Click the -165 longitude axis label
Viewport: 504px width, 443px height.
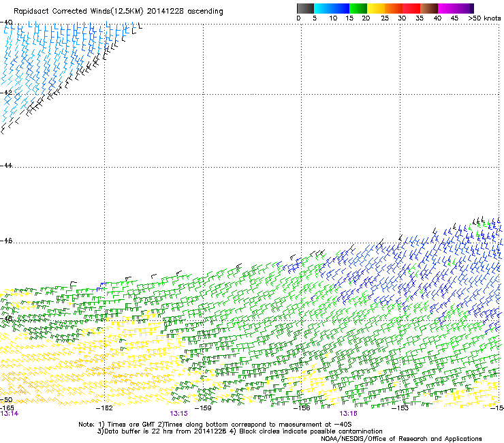pos(7,408)
